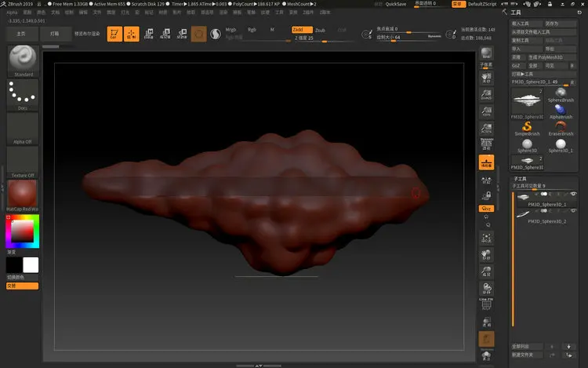Viewport: 588px width, 368px height.
Task: Click the QuickSave button
Action: tap(395, 4)
